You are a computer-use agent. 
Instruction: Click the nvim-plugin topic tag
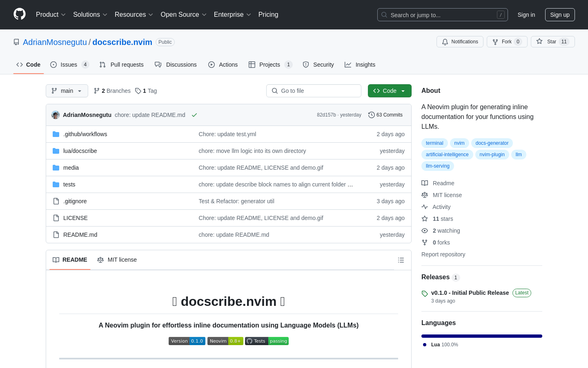(x=492, y=155)
